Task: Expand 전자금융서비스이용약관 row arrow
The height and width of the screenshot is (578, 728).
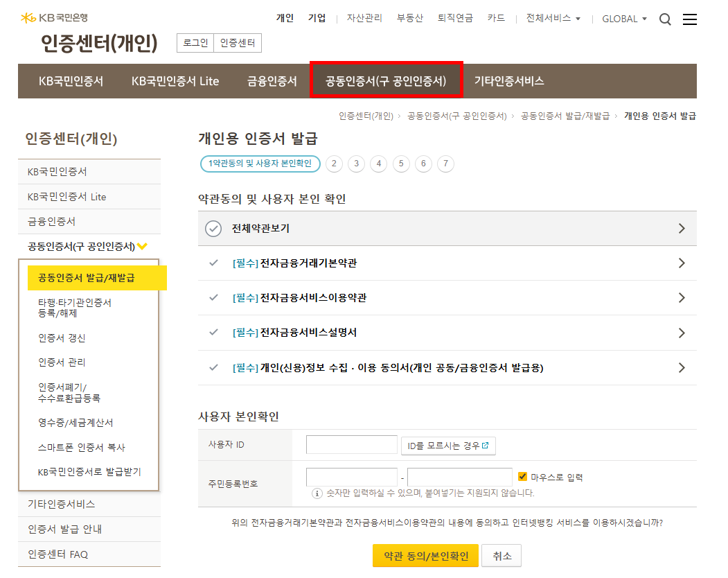Action: (682, 298)
